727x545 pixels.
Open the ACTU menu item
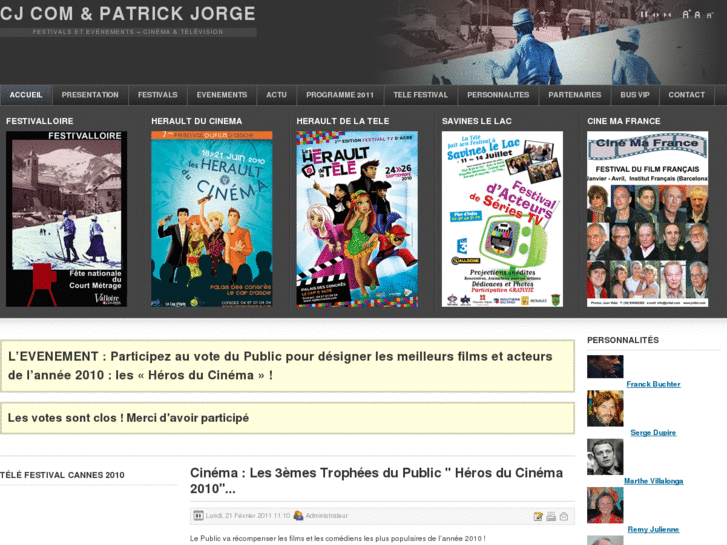tap(276, 95)
